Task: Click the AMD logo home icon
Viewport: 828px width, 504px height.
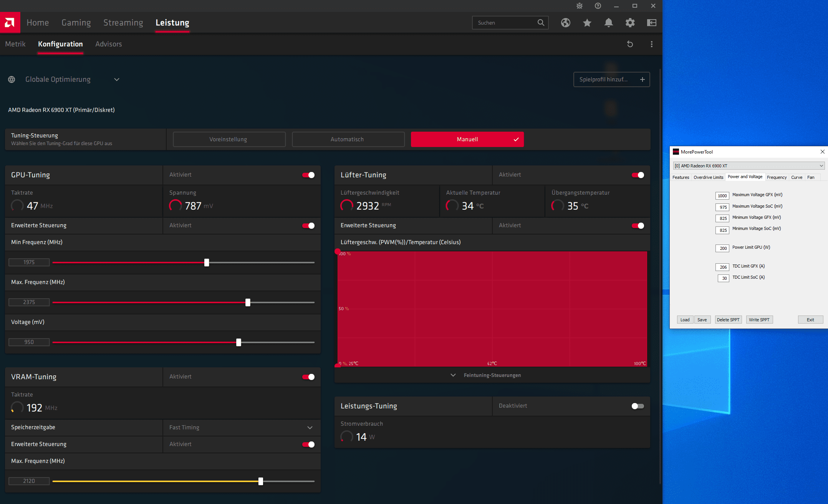Action: click(10, 23)
